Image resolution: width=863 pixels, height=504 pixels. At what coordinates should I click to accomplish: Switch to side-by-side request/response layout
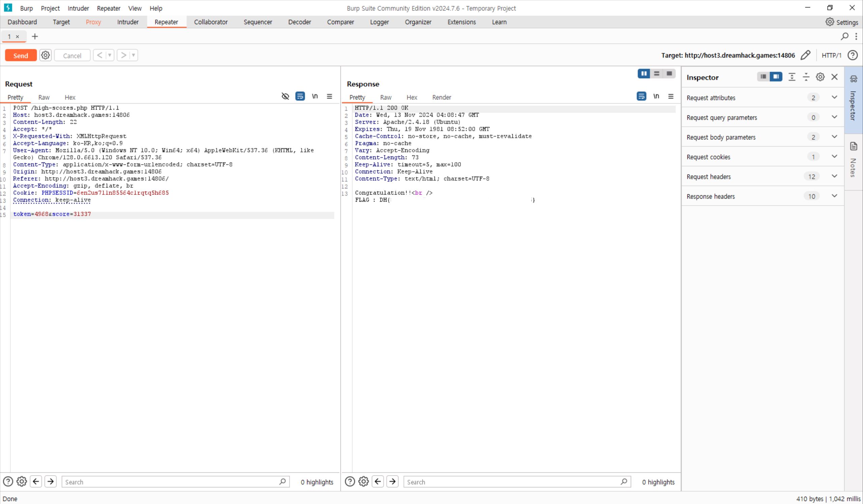click(644, 73)
